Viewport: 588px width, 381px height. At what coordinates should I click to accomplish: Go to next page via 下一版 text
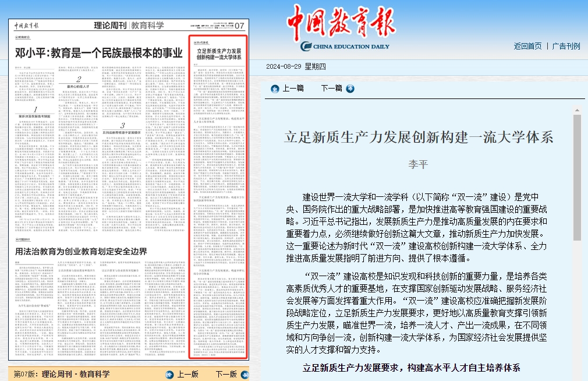coord(226,375)
